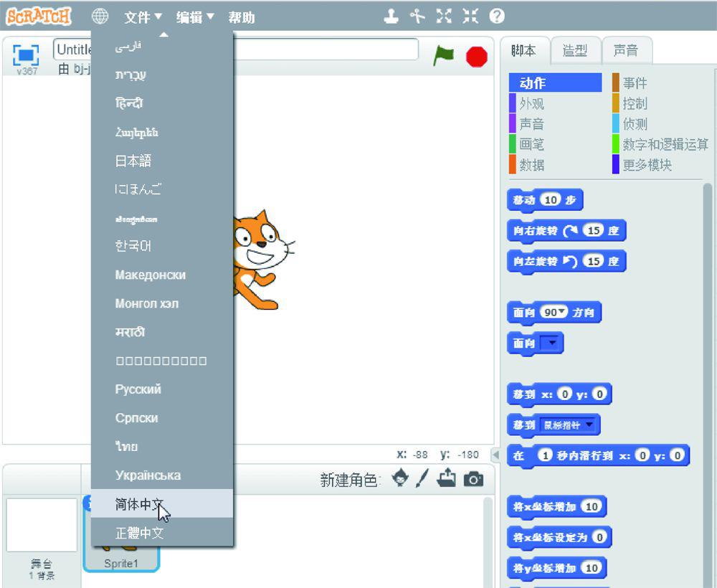Paint a new sprite brush icon
Viewport: 717px width, 588px height.
pos(422,478)
